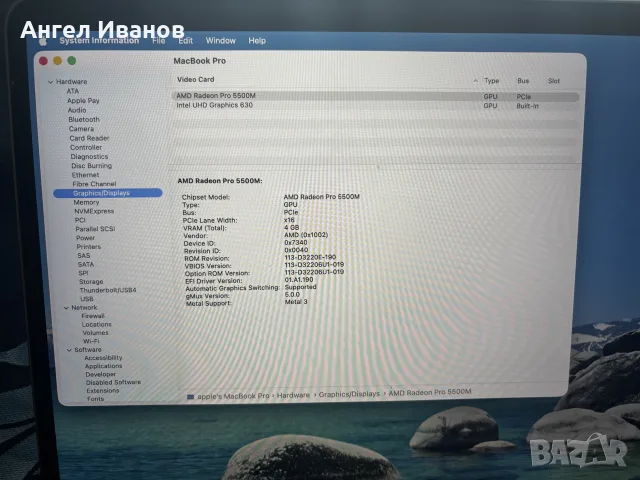Viewport: 640px width, 480px height.
Task: Select SATA in the sidebar
Action: tap(86, 264)
